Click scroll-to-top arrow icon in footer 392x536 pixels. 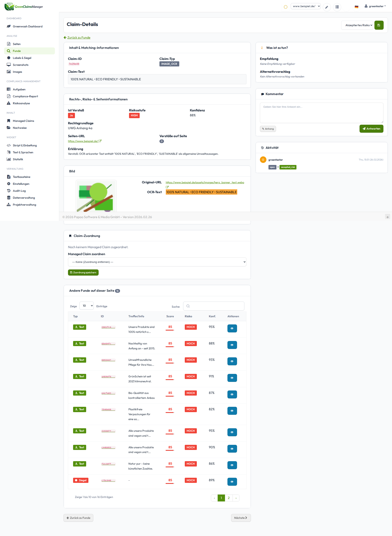pos(388,217)
